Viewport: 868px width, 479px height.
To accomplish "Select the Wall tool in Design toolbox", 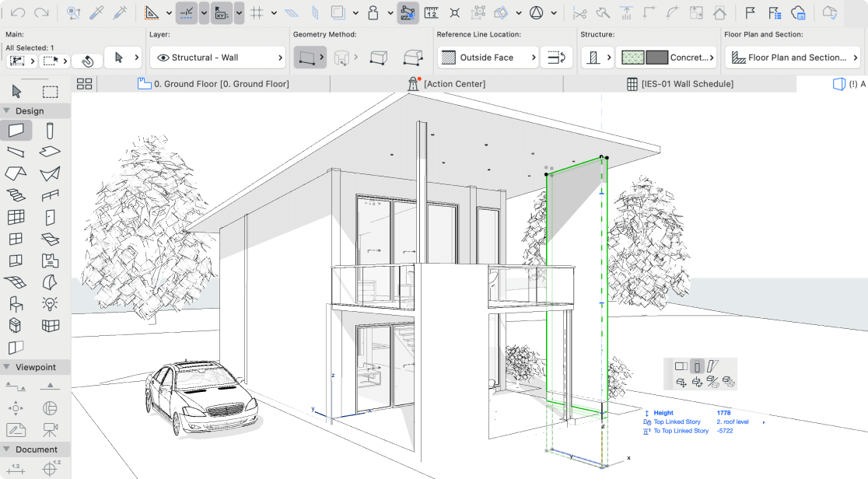I will click(16, 130).
